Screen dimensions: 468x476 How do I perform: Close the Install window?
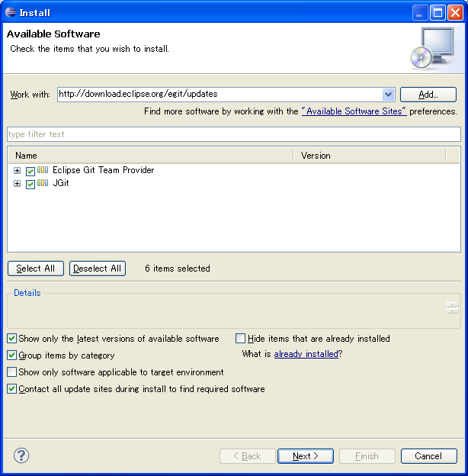point(456,13)
